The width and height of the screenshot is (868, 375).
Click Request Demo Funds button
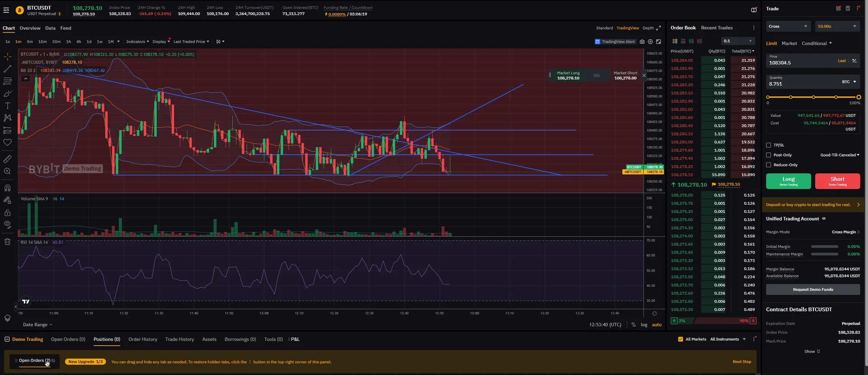coord(812,290)
